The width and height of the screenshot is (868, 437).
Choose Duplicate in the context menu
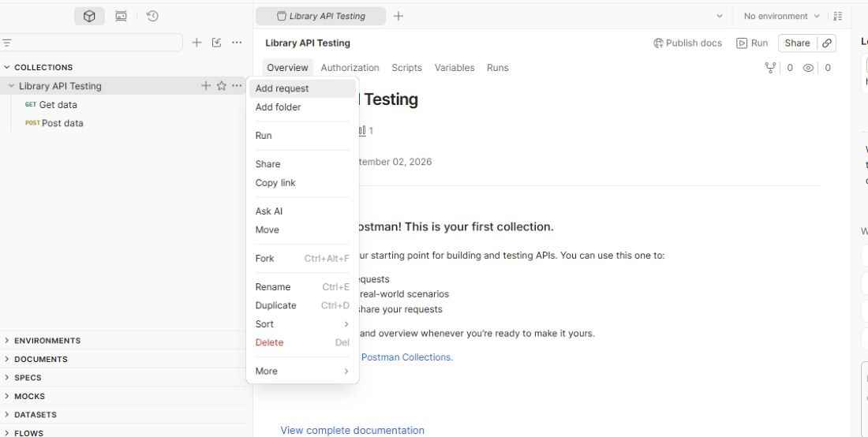point(302,305)
